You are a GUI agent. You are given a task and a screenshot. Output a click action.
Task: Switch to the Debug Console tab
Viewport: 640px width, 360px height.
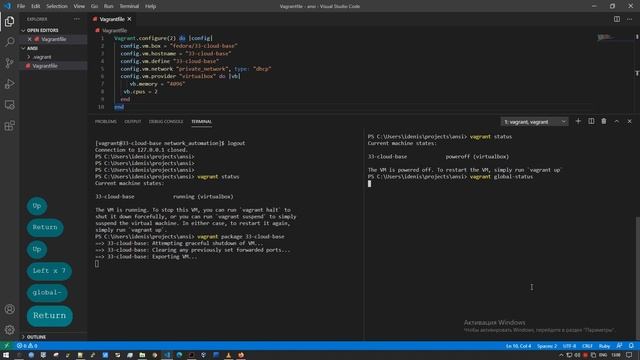click(166, 121)
